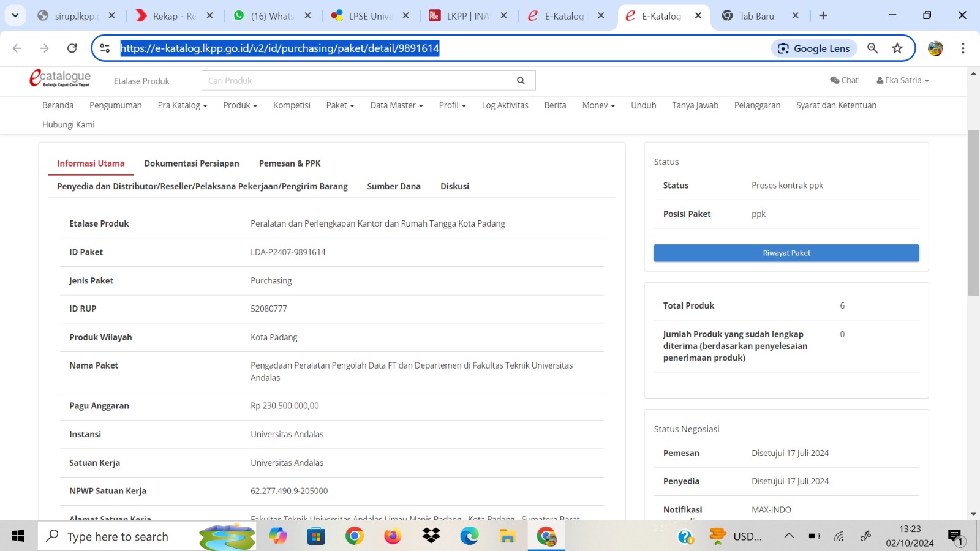Open Google Lens from the address bar
This screenshot has height=551, width=980.
click(x=813, y=48)
